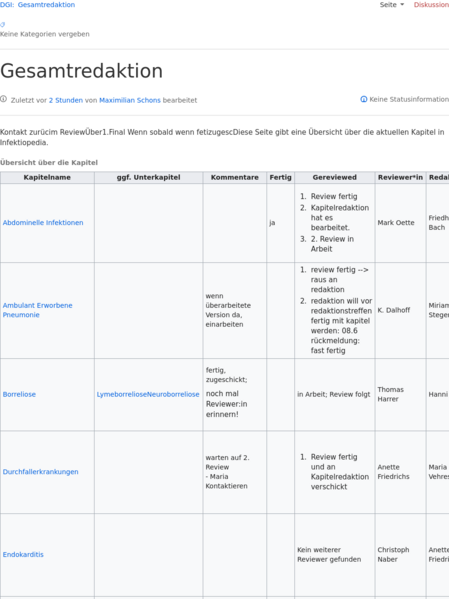Click the Kapitelname column header

47,177
